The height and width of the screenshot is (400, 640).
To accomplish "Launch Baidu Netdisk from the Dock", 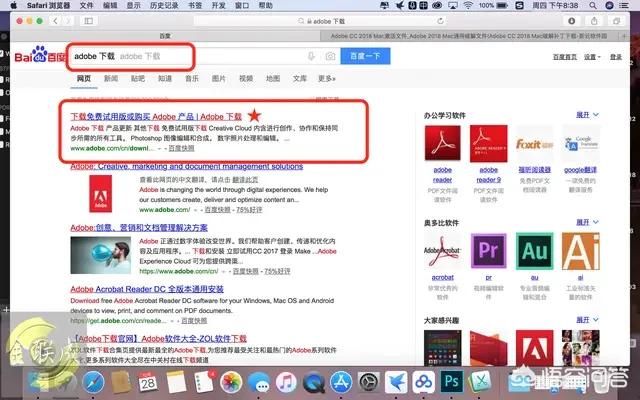I will (x=423, y=383).
